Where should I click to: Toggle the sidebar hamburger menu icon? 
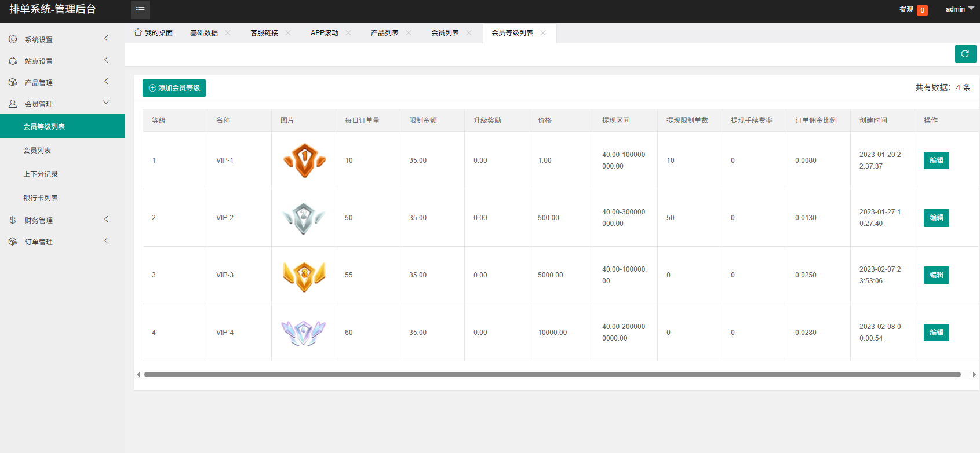tap(140, 10)
